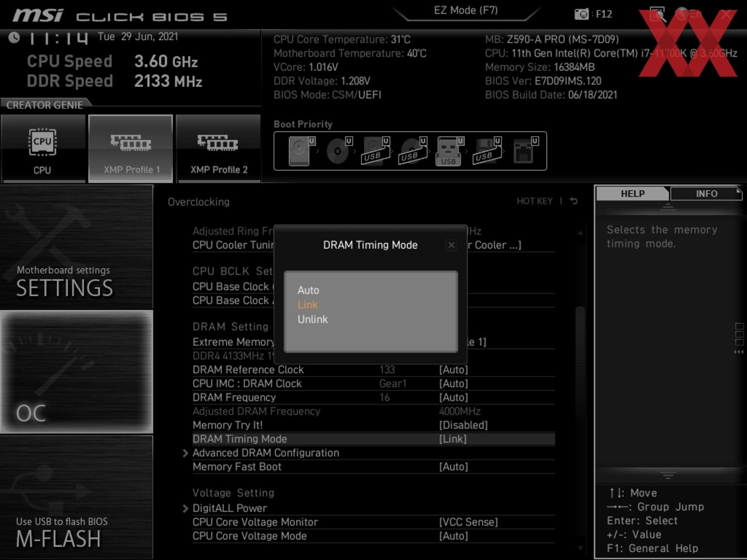747x560 pixels.
Task: Click the Adjusted DRAM Frequency 4000MHz value
Action: coord(460,411)
